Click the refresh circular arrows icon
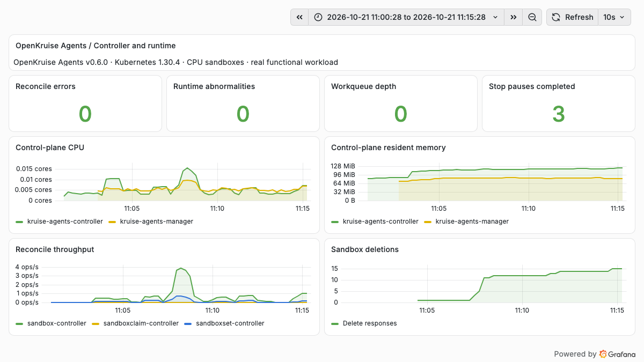This screenshot has width=644, height=362. coord(556,17)
